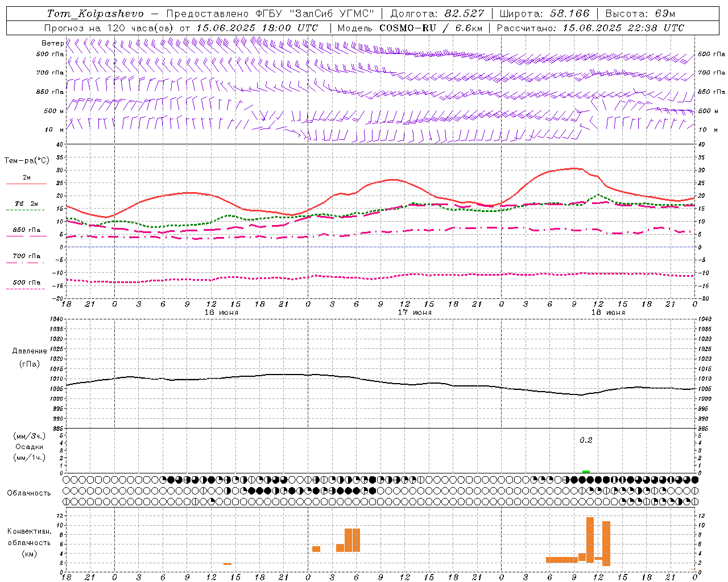728x582 pixels.
Task: Click the Осадки precipitation label
Action: (30, 447)
